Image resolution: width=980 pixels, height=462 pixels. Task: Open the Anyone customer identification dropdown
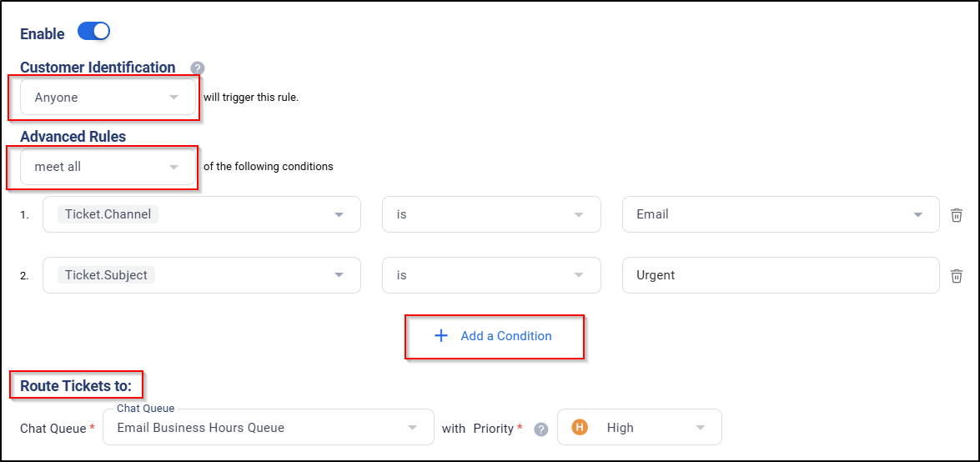click(x=108, y=97)
